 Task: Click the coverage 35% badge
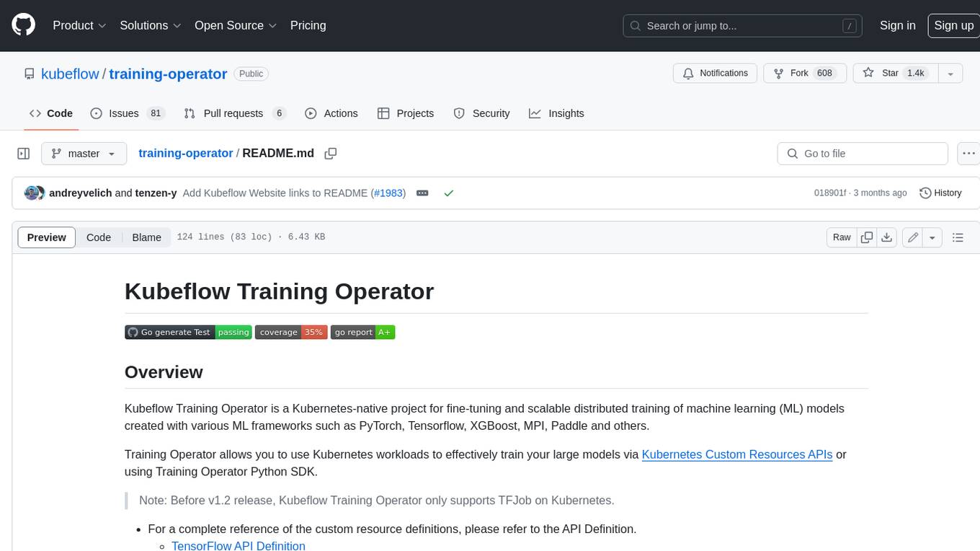[291, 332]
